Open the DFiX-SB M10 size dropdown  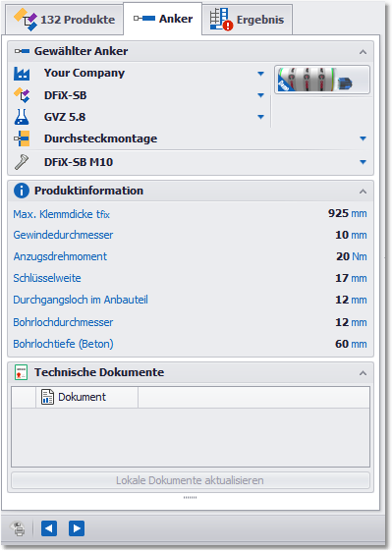364,162
